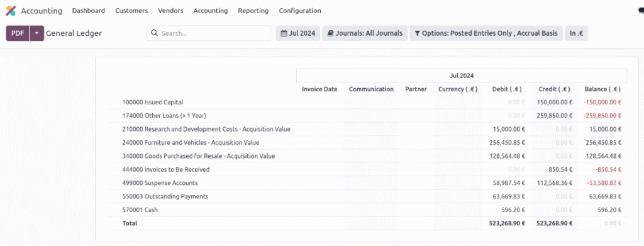
Task: Click the funnel icon in Options filter
Action: click(418, 33)
